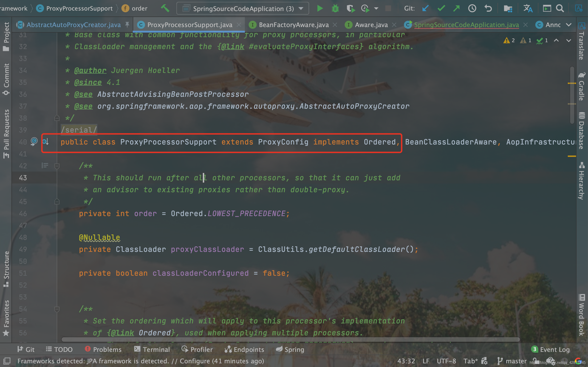Click Search Everywhere magnifier icon
Image resolution: width=588 pixels, height=367 pixels.
(560, 8)
